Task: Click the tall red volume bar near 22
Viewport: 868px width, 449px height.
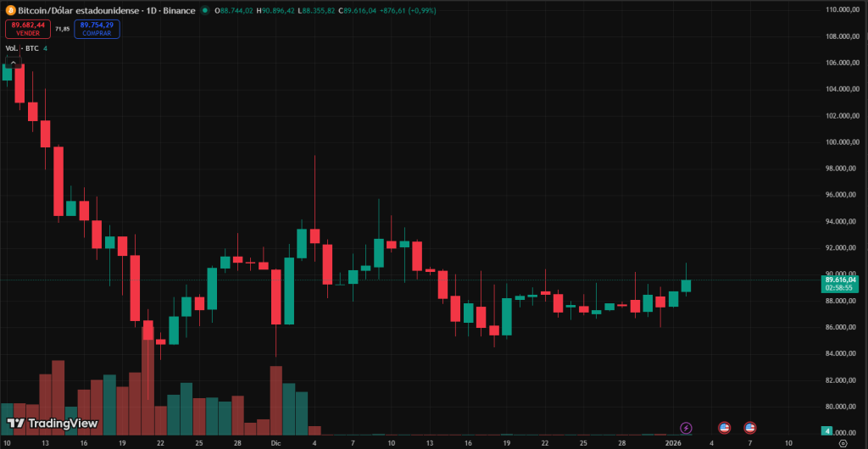Action: tap(147, 381)
